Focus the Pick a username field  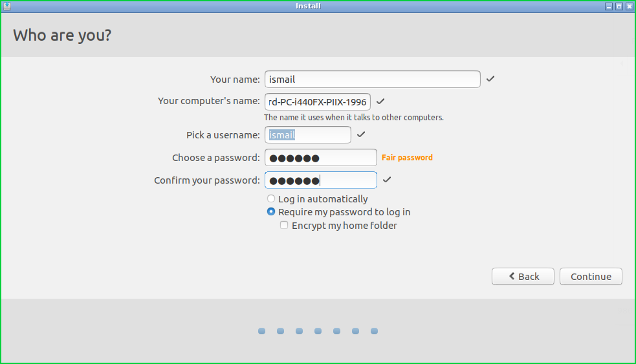pyautogui.click(x=308, y=134)
